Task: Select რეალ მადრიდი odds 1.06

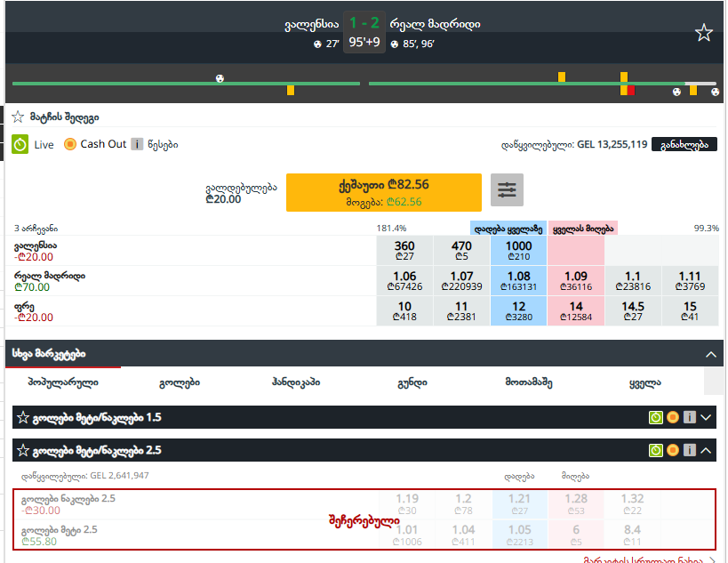Action: (404, 280)
